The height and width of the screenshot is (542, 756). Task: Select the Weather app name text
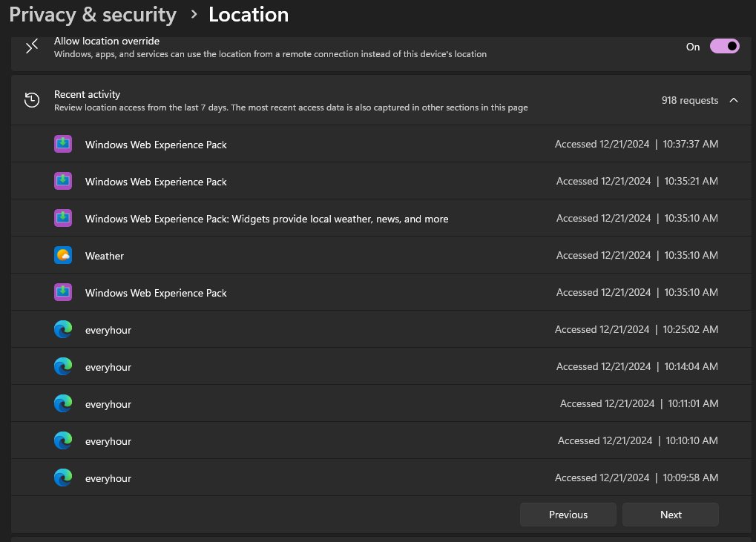point(105,256)
